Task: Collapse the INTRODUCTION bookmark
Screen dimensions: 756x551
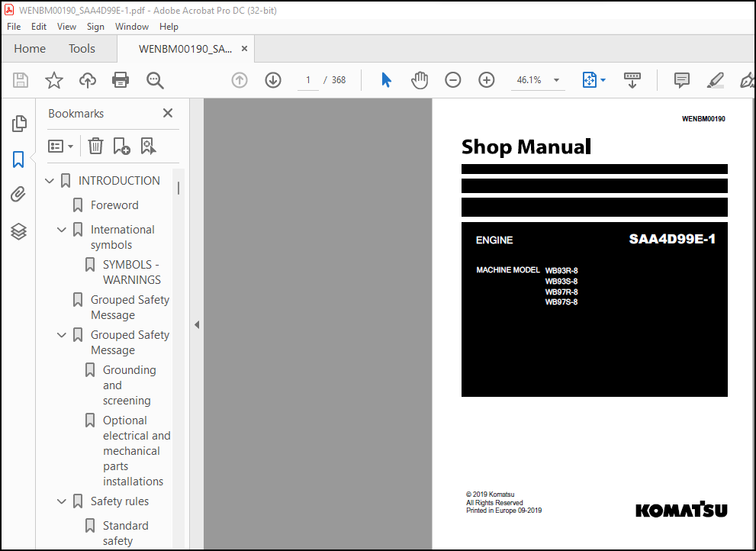Action: [49, 181]
